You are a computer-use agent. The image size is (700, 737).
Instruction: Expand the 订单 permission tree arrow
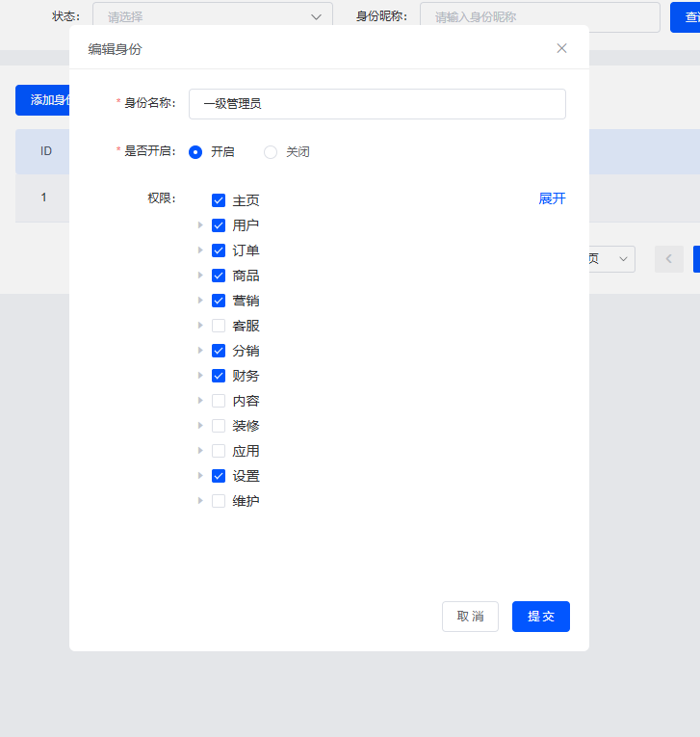tap(200, 250)
